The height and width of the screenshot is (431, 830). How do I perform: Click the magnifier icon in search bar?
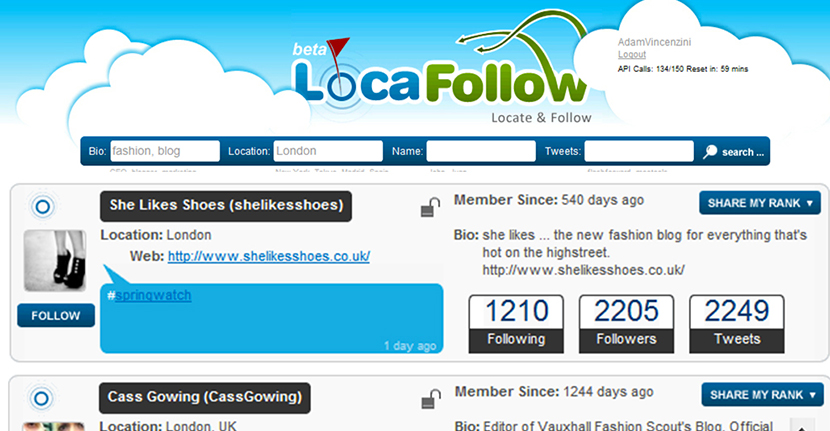click(710, 152)
